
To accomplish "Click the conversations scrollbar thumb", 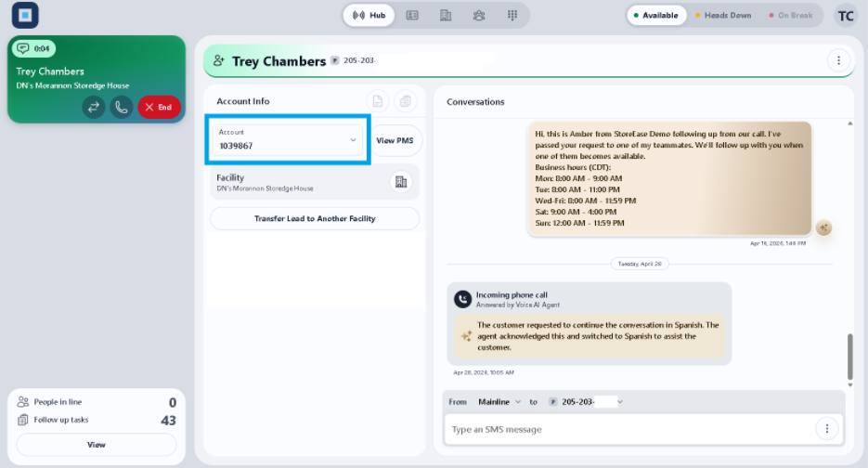I will click(850, 357).
